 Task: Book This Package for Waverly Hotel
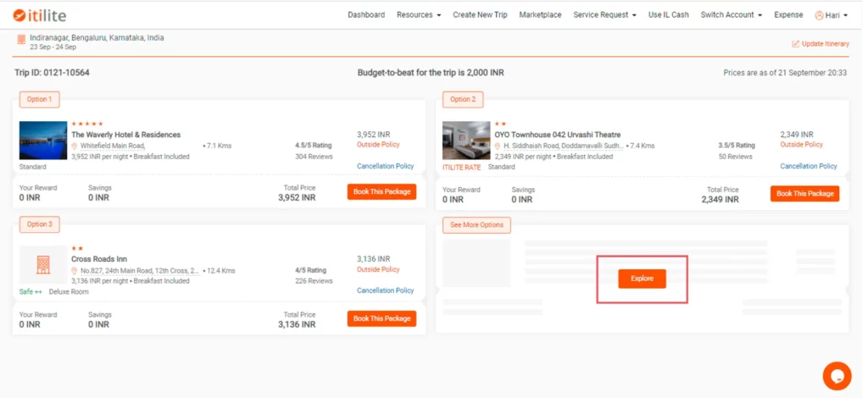pos(381,192)
